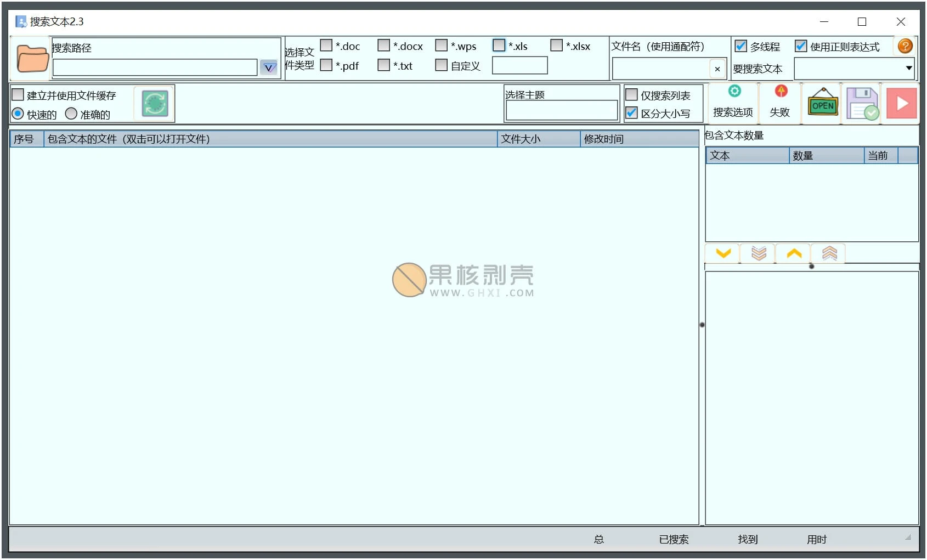This screenshot has width=927, height=560.
Task: Maximize the 搜索文本 window
Action: pyautogui.click(x=862, y=21)
